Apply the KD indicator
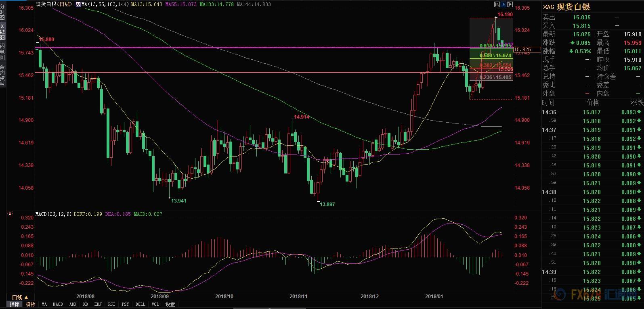 pyautogui.click(x=85, y=304)
